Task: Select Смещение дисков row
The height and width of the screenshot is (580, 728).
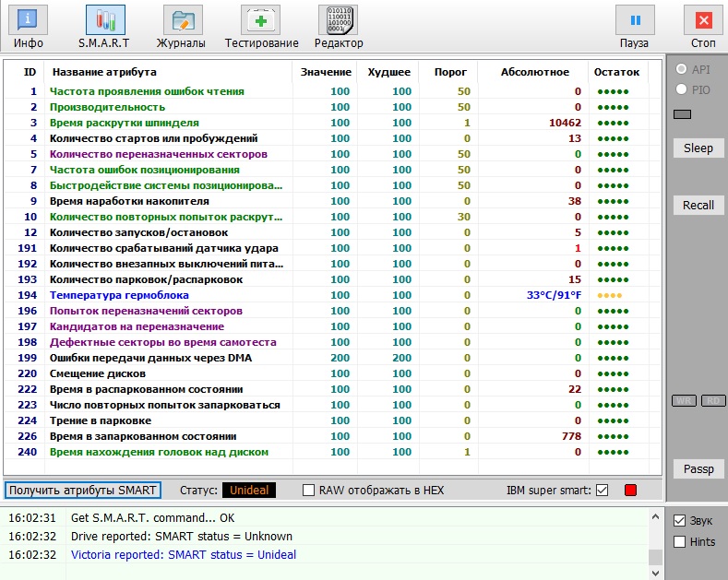Action: tap(332, 373)
